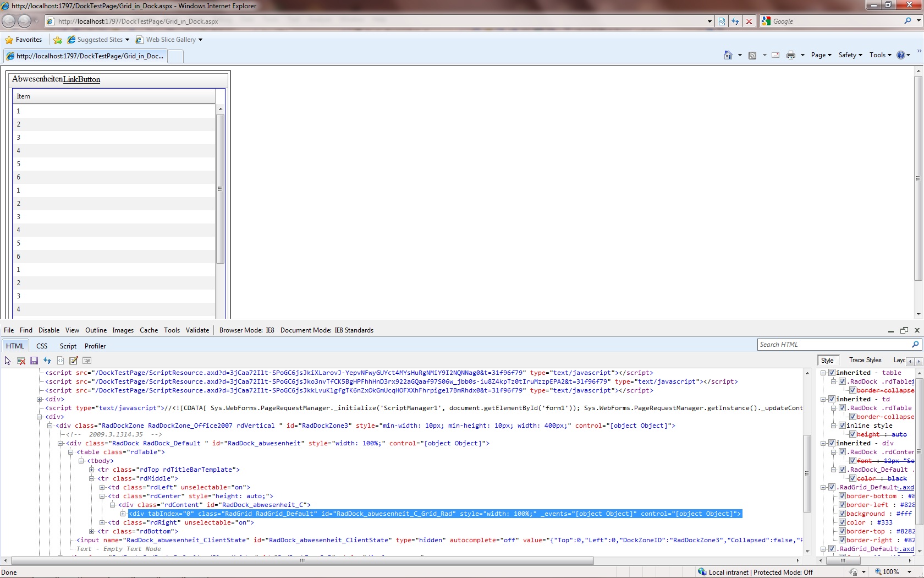Collapse the RadDockZone3 div node
Screen dimensions: 924x578
pos(50,426)
